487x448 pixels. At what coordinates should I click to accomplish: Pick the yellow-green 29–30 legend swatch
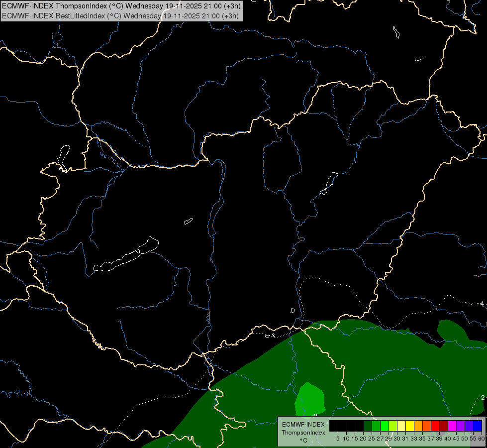point(393,426)
